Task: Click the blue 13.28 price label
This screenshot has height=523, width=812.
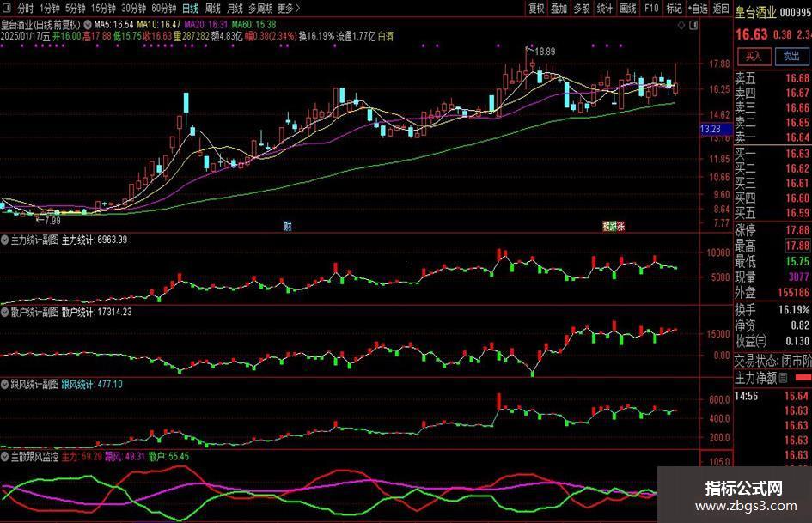Action: (715, 129)
